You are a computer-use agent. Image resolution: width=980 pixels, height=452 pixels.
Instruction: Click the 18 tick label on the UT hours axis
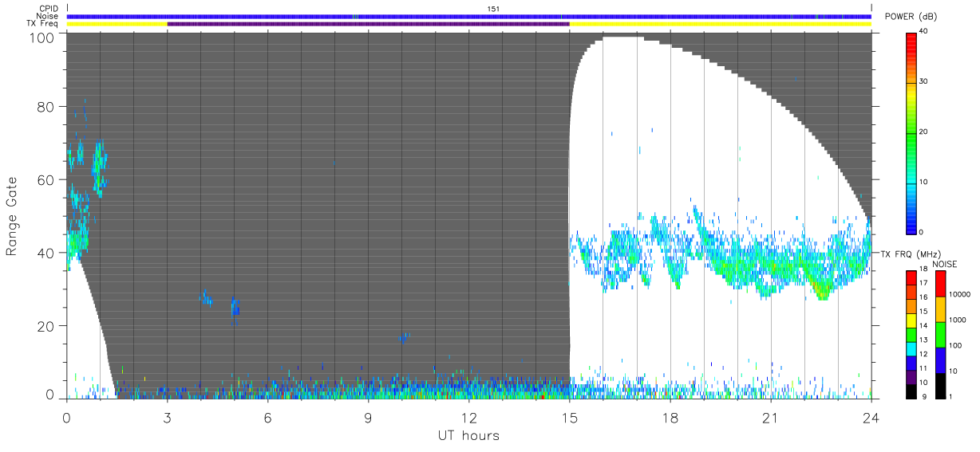click(670, 418)
